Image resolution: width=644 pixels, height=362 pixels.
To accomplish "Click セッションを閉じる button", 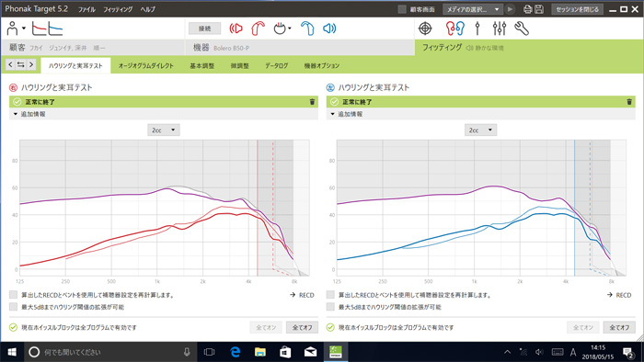I will pyautogui.click(x=577, y=9).
